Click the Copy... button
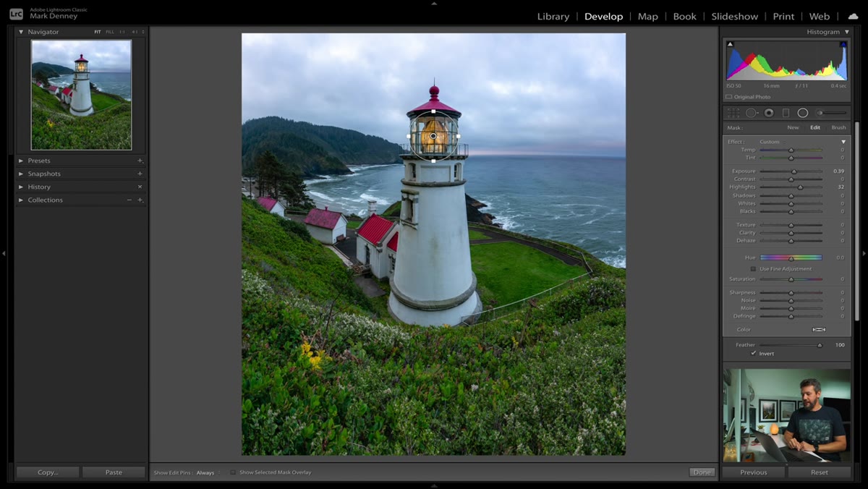Screen dimensions: 868x489 click(48, 472)
